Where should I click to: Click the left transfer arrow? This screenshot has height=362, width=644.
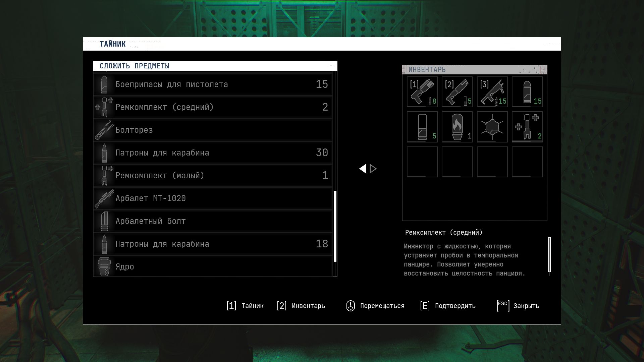(363, 169)
